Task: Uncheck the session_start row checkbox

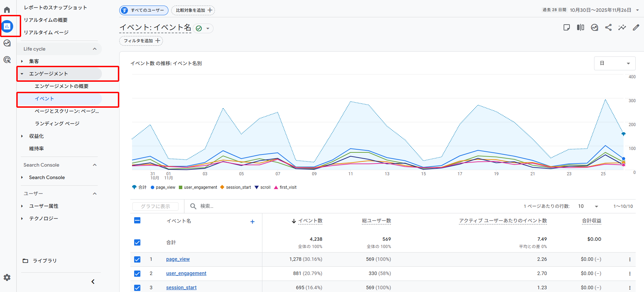Action: coord(137,288)
